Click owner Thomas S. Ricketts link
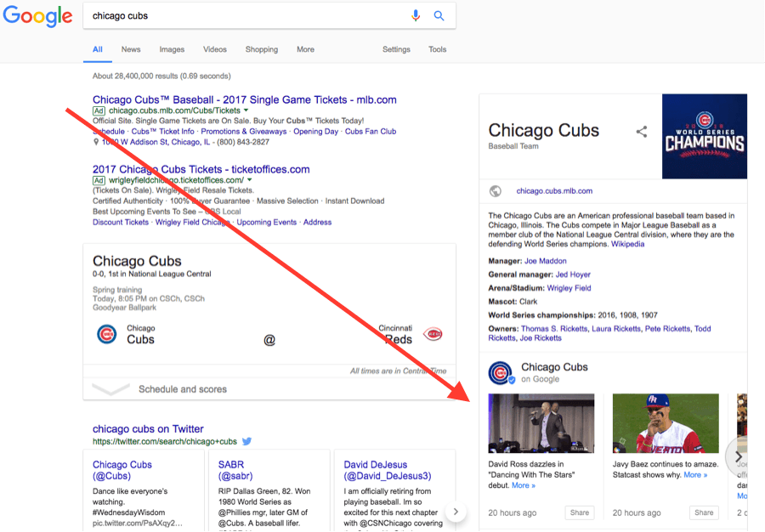Image resolution: width=765 pixels, height=532 pixels. pyautogui.click(x=554, y=329)
